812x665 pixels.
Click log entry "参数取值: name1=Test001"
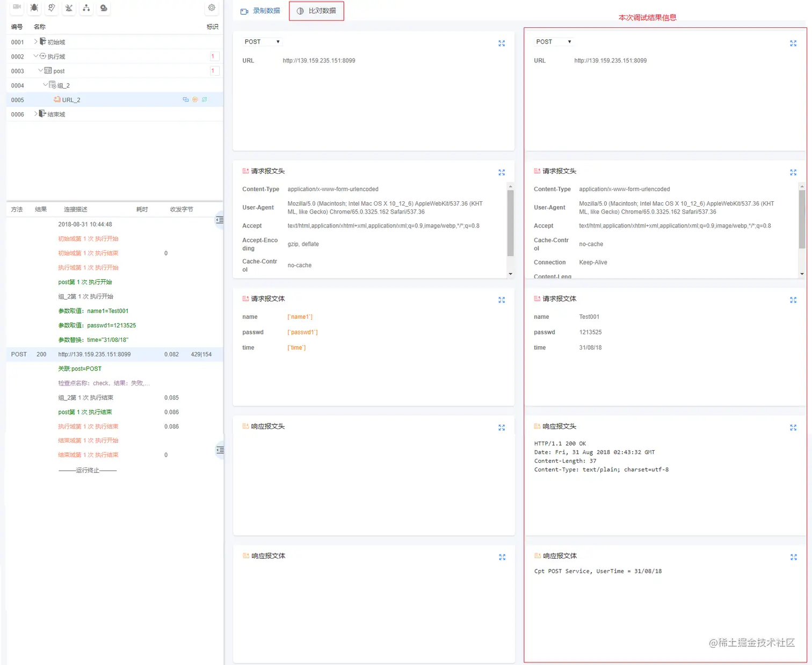pyautogui.click(x=93, y=311)
